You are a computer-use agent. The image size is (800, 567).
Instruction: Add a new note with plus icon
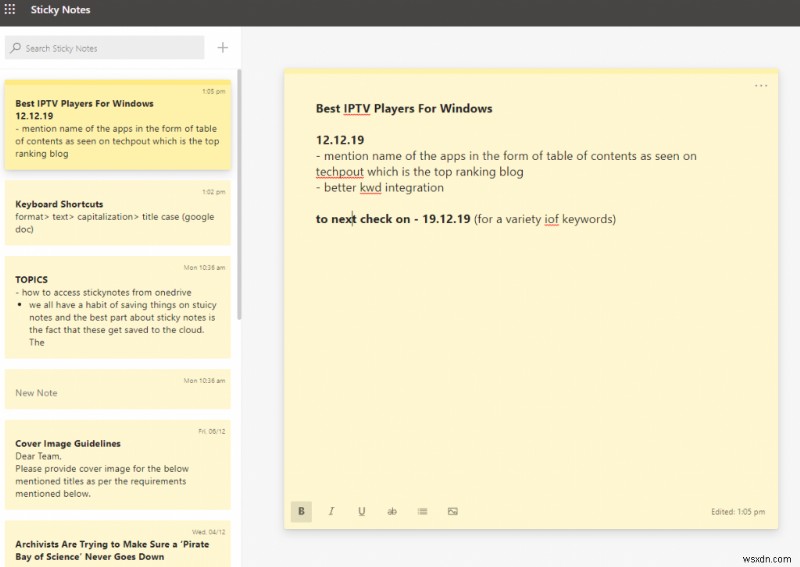[222, 48]
